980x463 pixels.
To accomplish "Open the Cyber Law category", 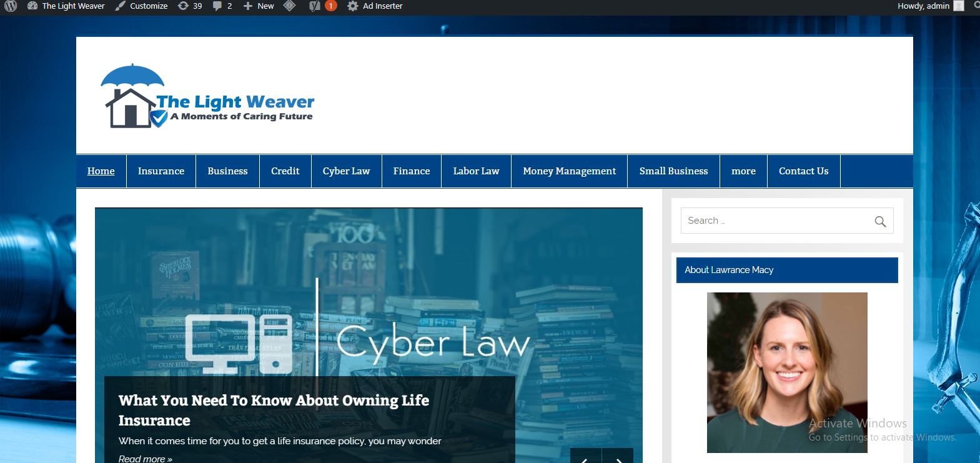I will (347, 171).
